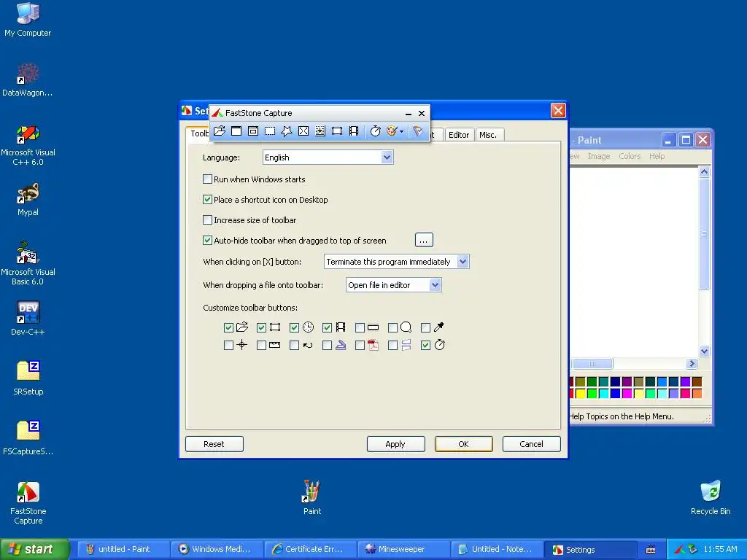This screenshot has width=747, height=560.
Task: Enable the Crosshair button checkbox
Action: 228,345
